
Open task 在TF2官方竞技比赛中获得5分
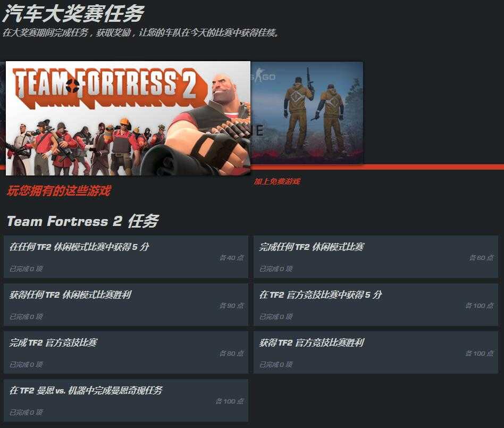click(x=376, y=305)
